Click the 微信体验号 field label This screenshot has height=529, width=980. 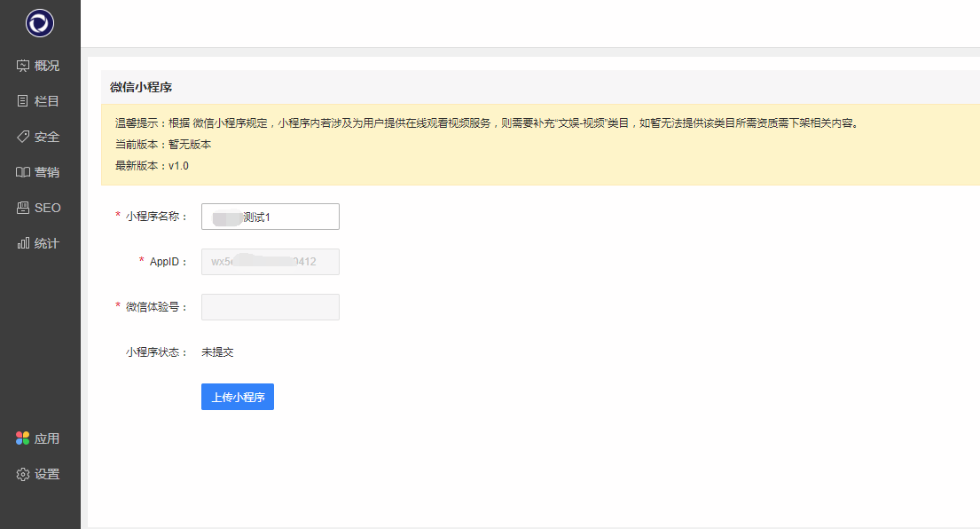(156, 307)
